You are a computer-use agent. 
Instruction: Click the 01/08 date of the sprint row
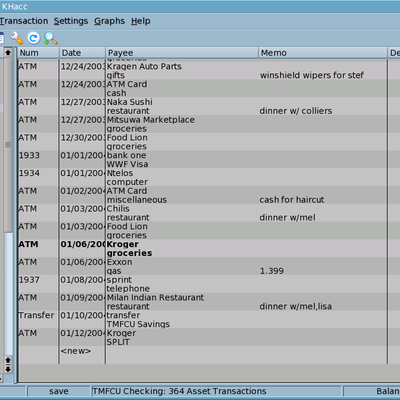83,280
